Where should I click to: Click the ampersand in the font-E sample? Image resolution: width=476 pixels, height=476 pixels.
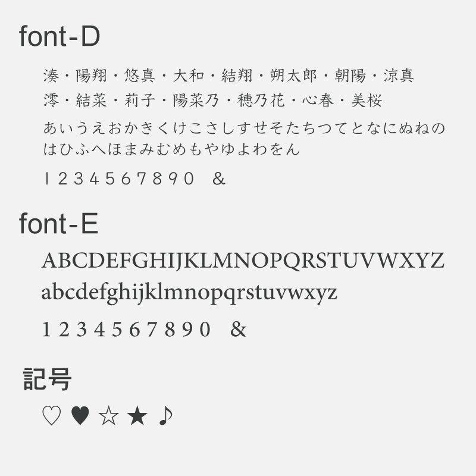point(239,329)
